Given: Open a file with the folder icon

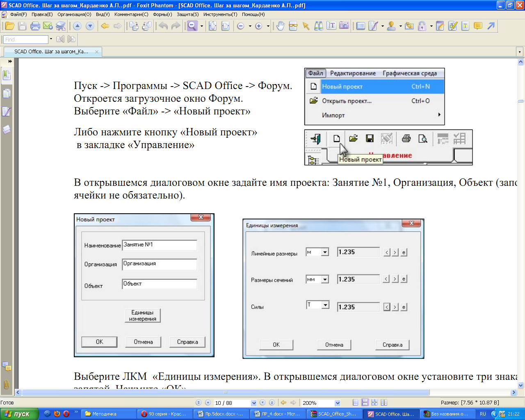Looking at the screenshot, I should coord(10,26).
